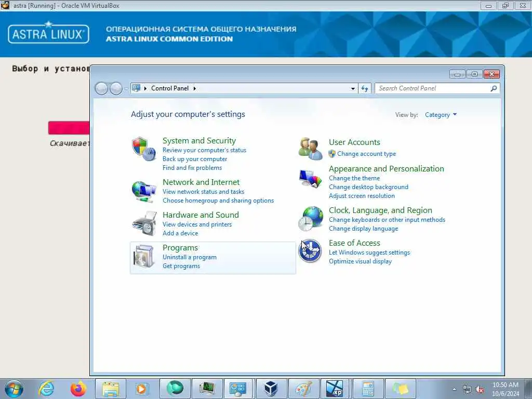
Task: Click Add a device link
Action: click(x=180, y=233)
